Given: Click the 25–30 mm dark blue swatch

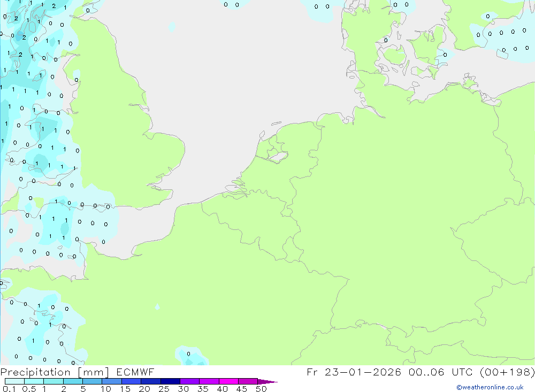Looking at the screenshot, I should pyautogui.click(x=170, y=381).
